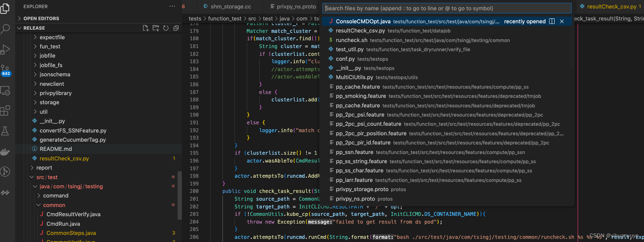Click the Explorer tree vertical scrollbar
Image resolution: width=644 pixels, height=242 pixels.
point(179,195)
